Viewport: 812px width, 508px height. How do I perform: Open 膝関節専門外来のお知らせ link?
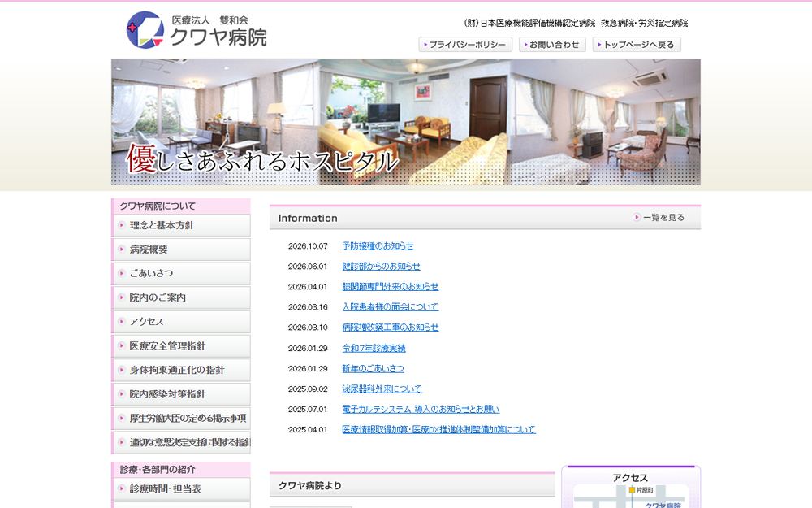[x=390, y=286]
